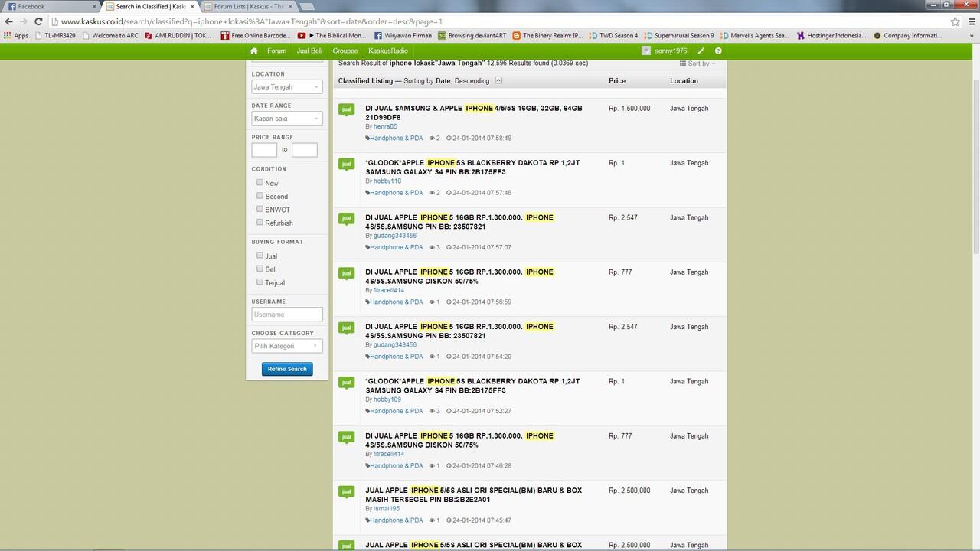
Task: Open Chrome menu icon
Action: (x=970, y=21)
